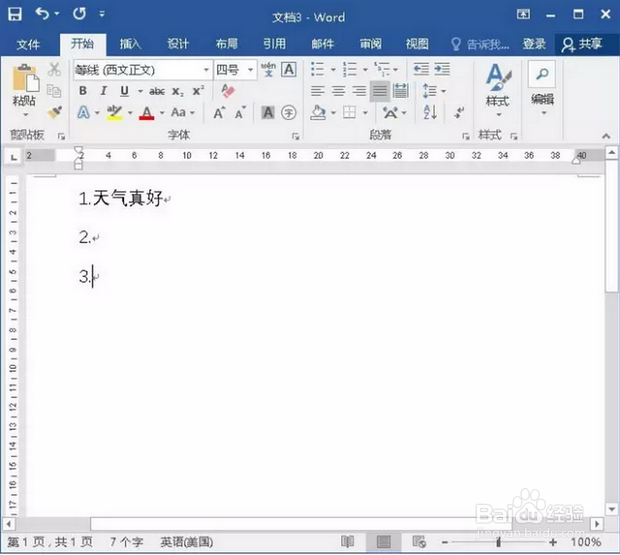Click the 登录 sign-in link

pos(534,44)
